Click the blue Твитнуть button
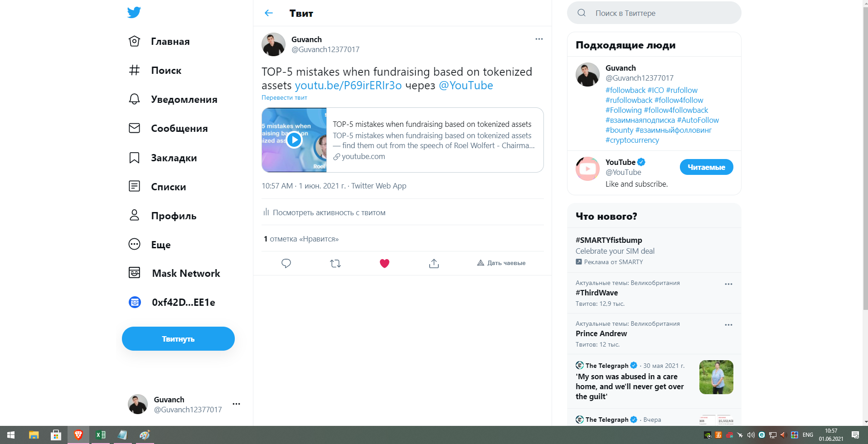The height and width of the screenshot is (444, 868). pos(178,338)
